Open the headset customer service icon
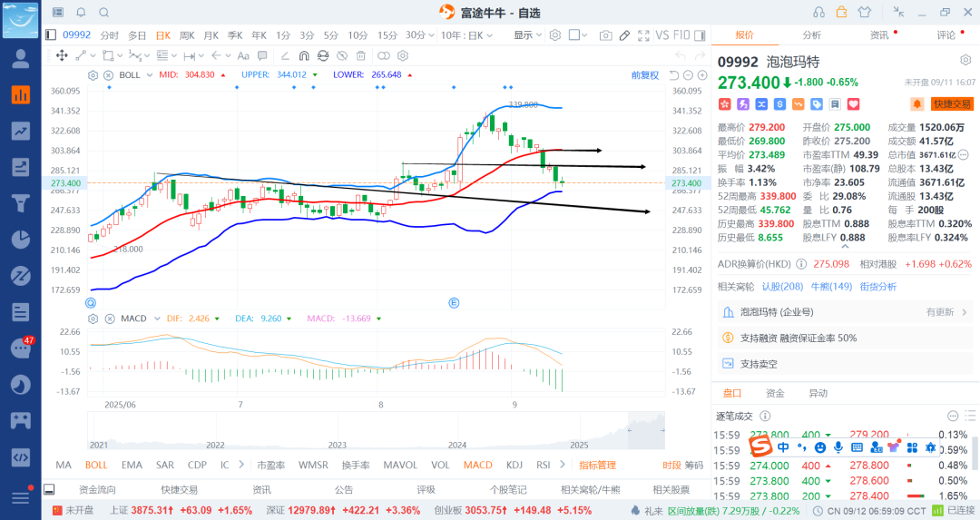The height and width of the screenshot is (520, 980). [x=818, y=12]
